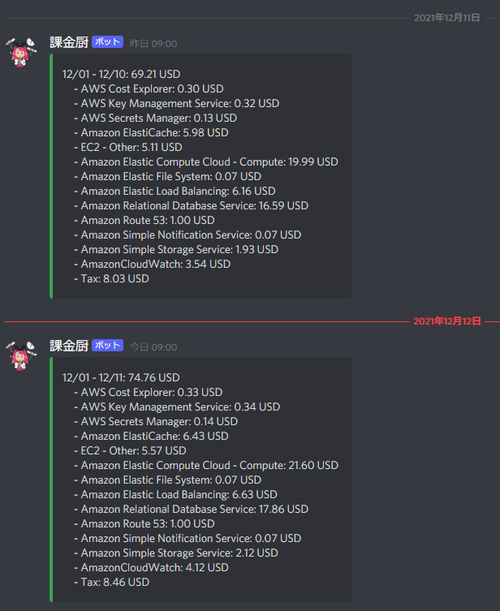The image size is (500, 611).
Task: Click the 12/01 - 12/11: 74.76 USD total line
Action: pos(121,378)
